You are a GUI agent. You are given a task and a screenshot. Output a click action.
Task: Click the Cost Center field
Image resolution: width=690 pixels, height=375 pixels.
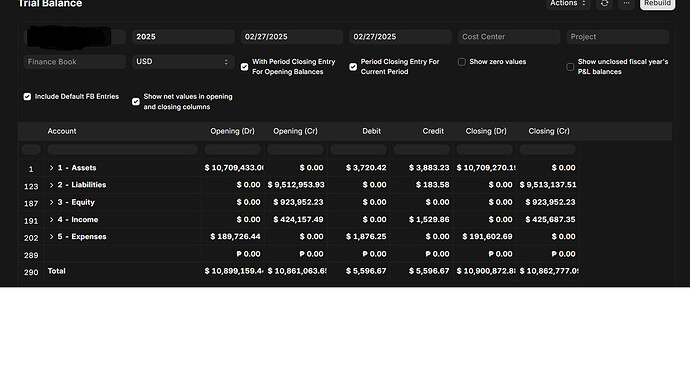[509, 37]
